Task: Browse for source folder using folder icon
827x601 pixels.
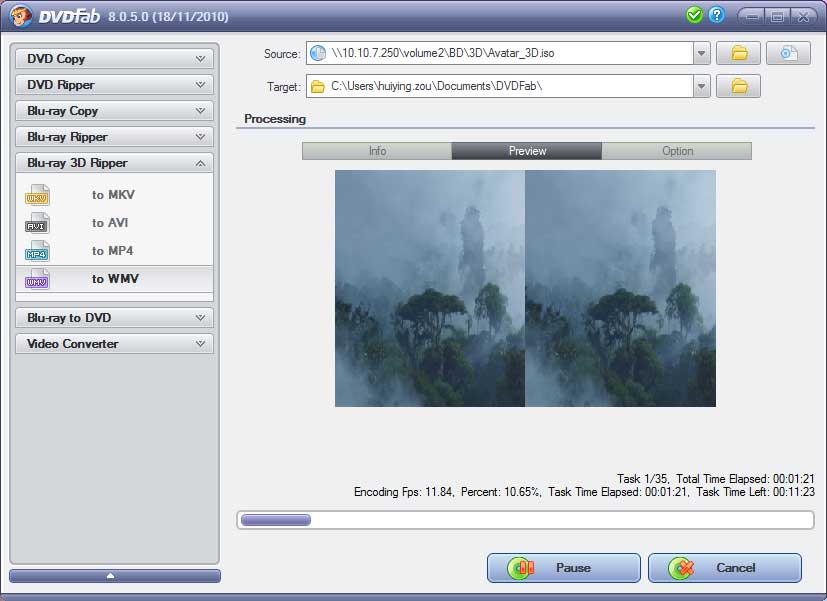Action: tap(738, 53)
